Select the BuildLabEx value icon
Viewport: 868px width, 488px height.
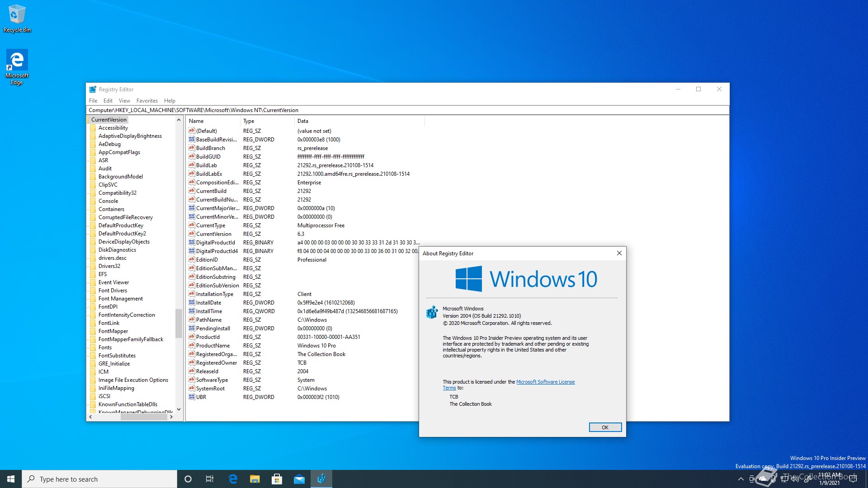click(x=192, y=174)
